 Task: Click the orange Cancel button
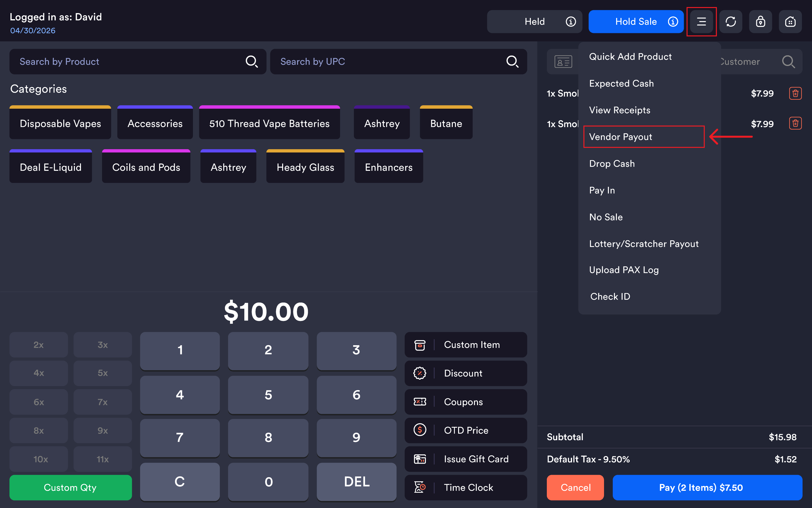pos(575,488)
